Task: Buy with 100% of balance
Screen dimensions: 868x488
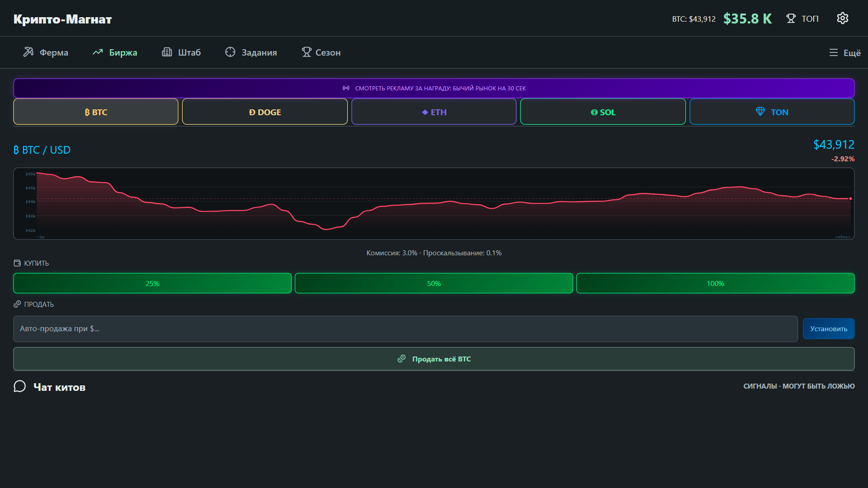Action: pos(715,283)
